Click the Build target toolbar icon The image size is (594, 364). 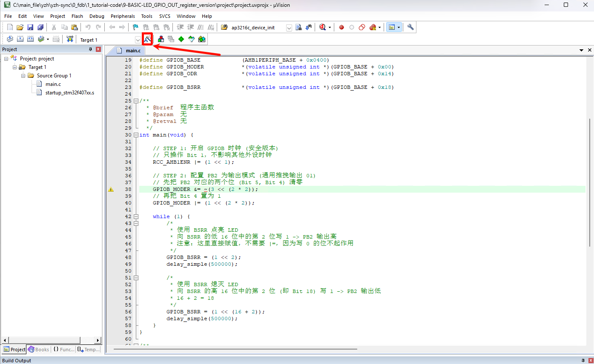tap(20, 39)
